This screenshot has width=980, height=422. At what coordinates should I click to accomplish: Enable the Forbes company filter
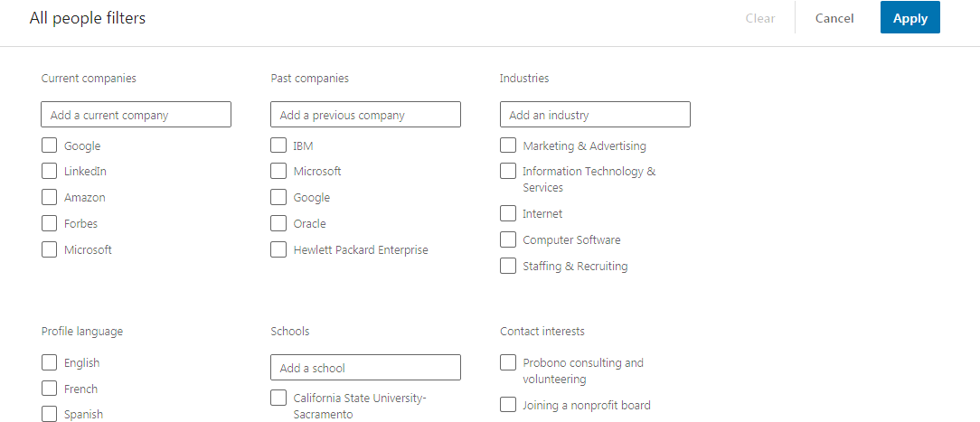click(x=50, y=223)
